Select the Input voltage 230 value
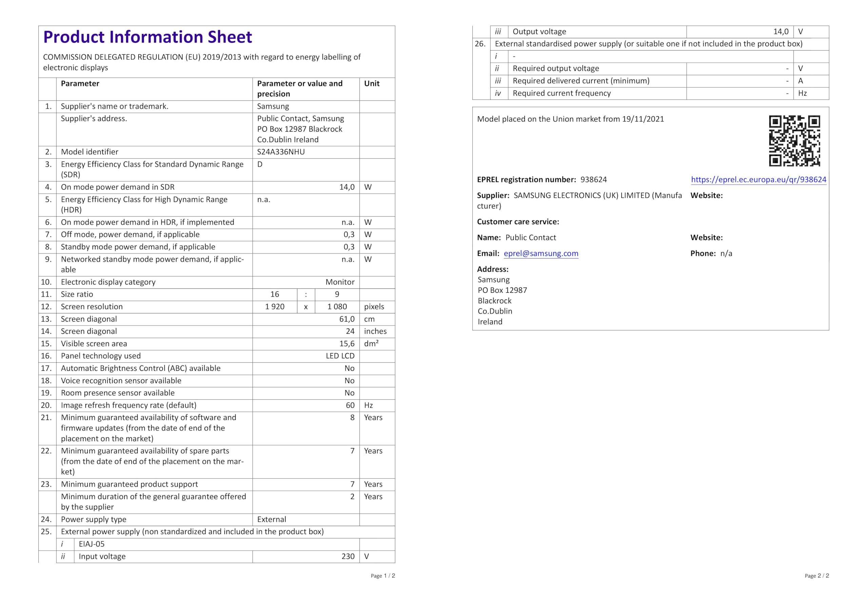Screen dimensions: 868x614 point(348,556)
